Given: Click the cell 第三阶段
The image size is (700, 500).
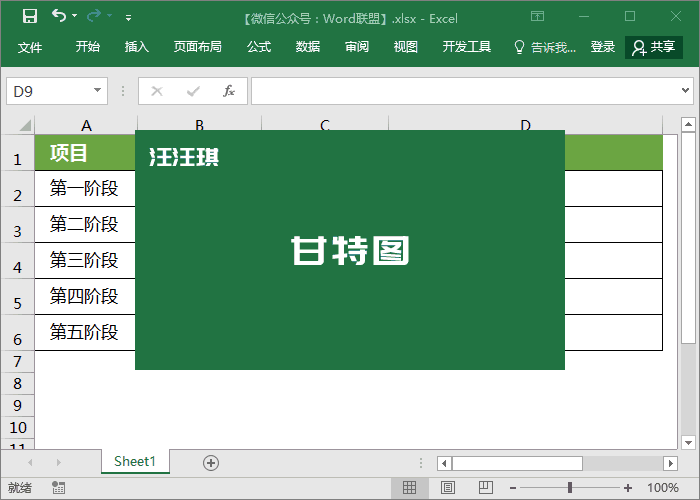Looking at the screenshot, I should [85, 261].
